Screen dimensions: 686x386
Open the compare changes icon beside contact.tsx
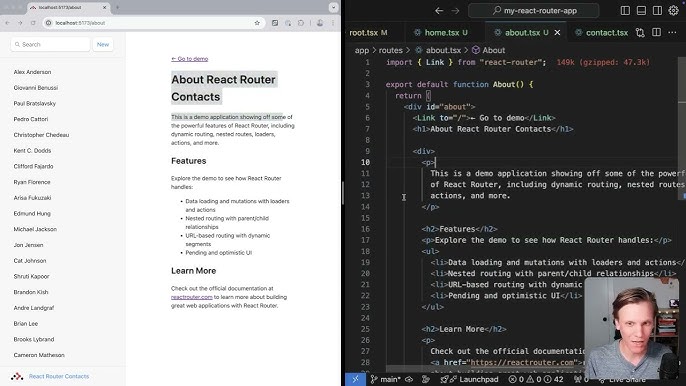640,32
